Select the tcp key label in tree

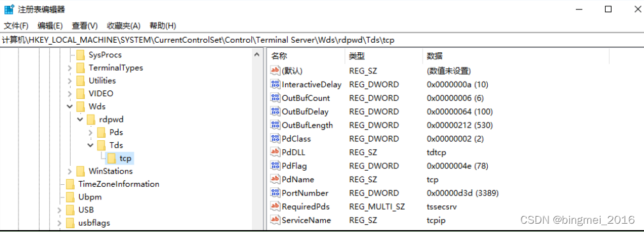tap(126, 158)
